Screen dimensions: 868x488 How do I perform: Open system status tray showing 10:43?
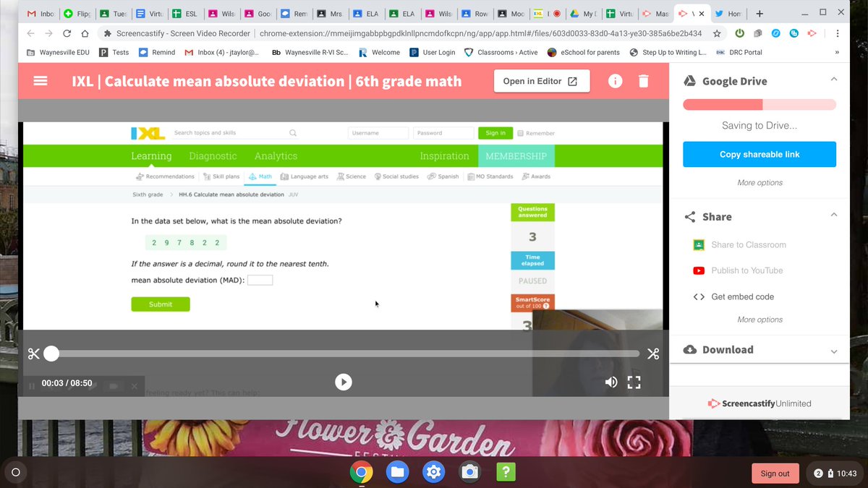[x=835, y=474]
